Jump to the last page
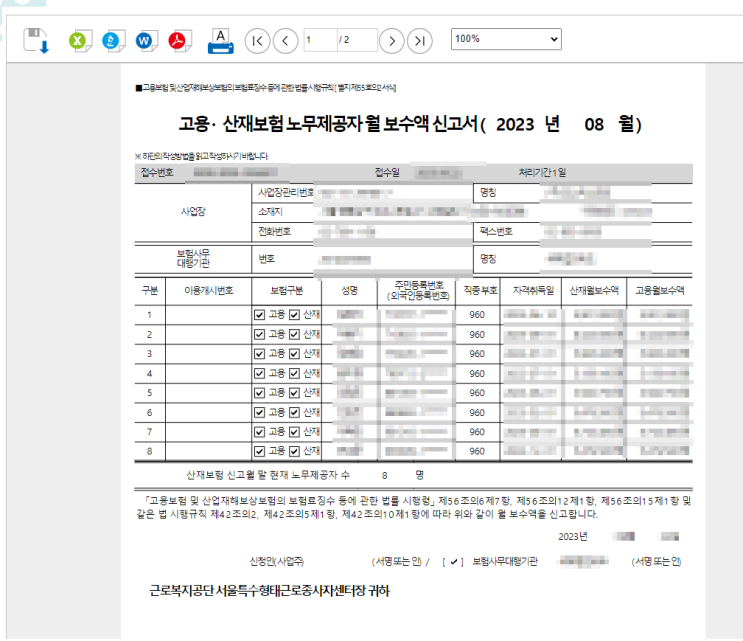 click(x=419, y=41)
